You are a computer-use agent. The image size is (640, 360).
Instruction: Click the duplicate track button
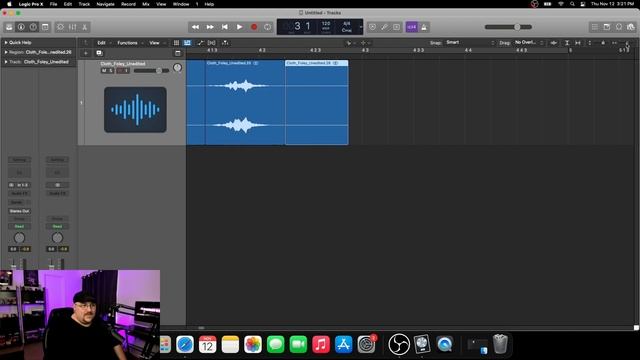[x=99, y=53]
